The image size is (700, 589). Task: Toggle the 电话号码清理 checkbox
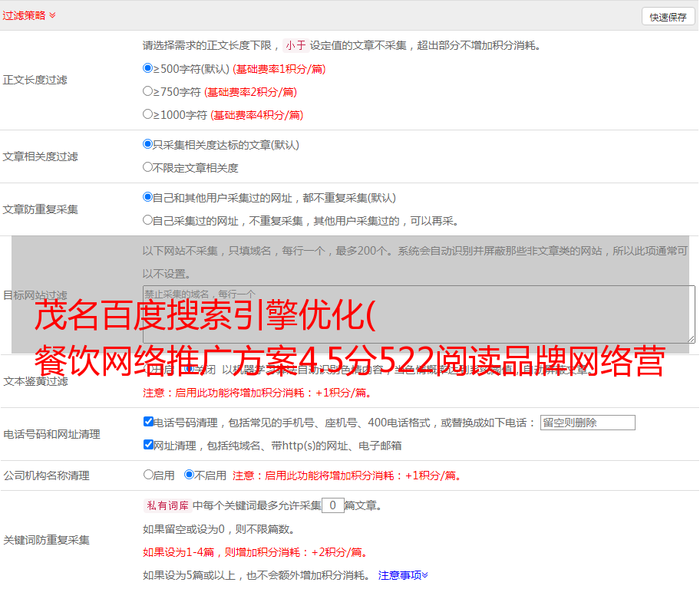148,422
